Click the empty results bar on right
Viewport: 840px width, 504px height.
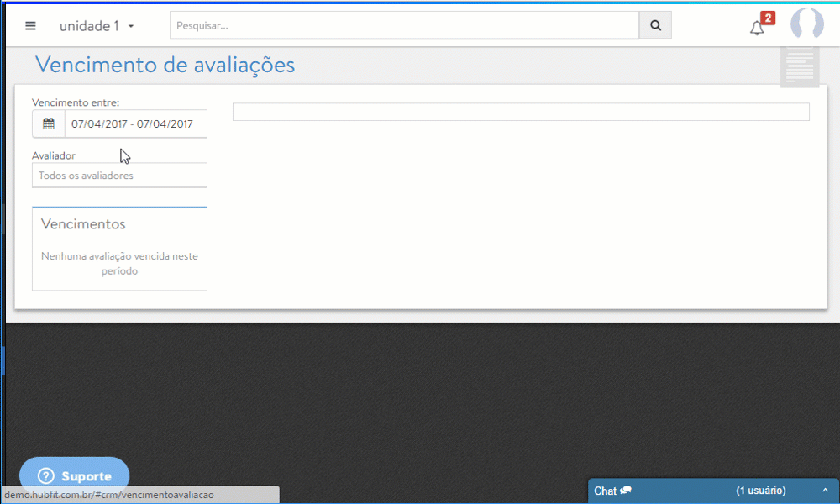pyautogui.click(x=521, y=112)
